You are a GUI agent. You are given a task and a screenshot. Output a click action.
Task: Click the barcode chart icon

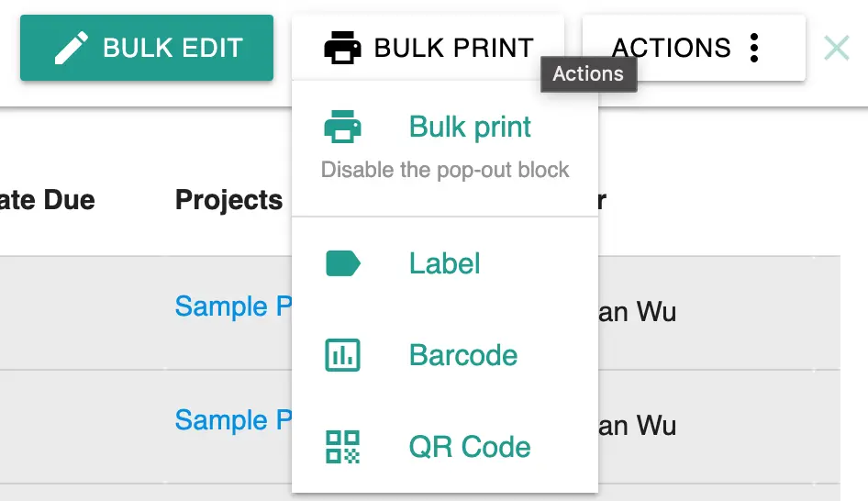point(342,355)
